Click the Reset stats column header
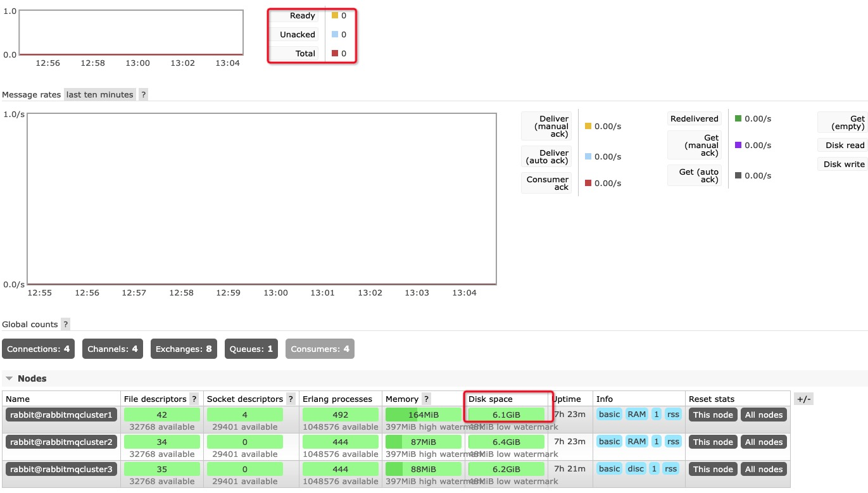 click(712, 399)
